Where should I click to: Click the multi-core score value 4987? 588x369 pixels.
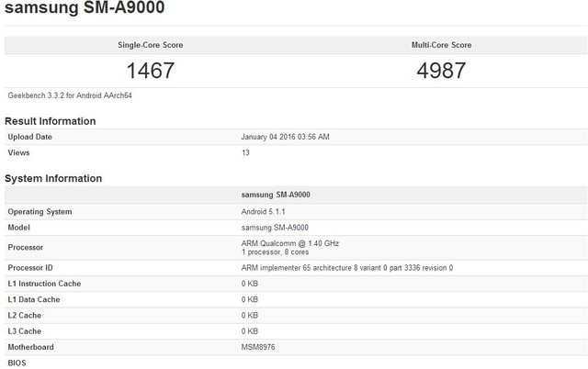click(x=442, y=70)
